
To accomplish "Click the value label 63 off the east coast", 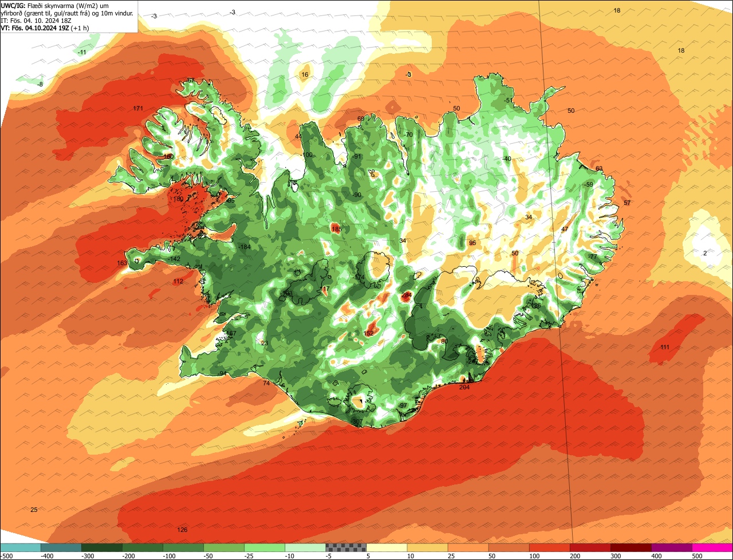I will tap(599, 168).
